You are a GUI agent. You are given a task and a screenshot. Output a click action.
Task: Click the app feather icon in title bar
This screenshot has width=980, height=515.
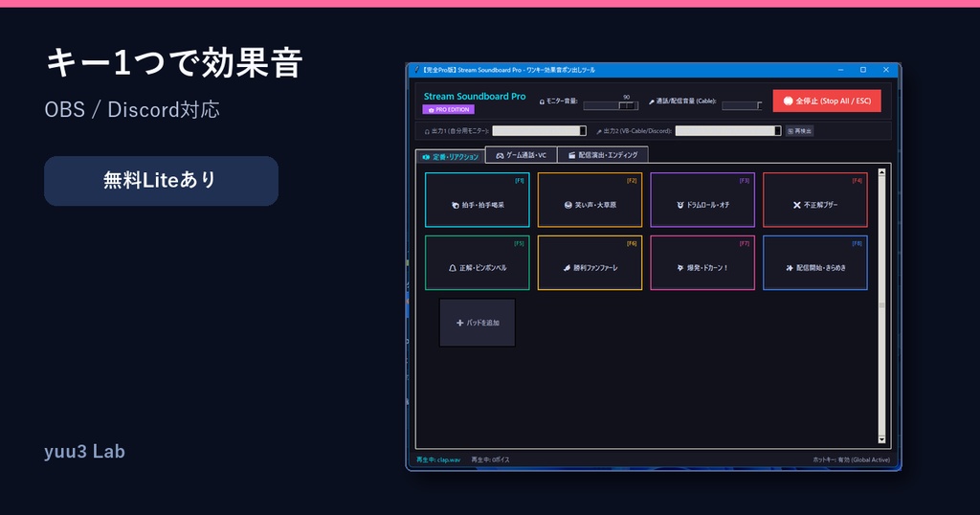coord(417,70)
